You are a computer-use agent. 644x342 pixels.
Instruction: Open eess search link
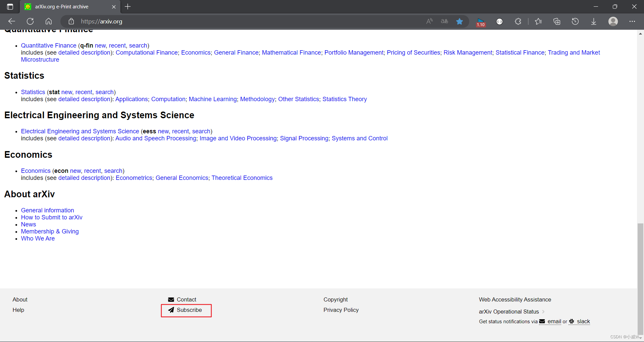pyautogui.click(x=201, y=131)
